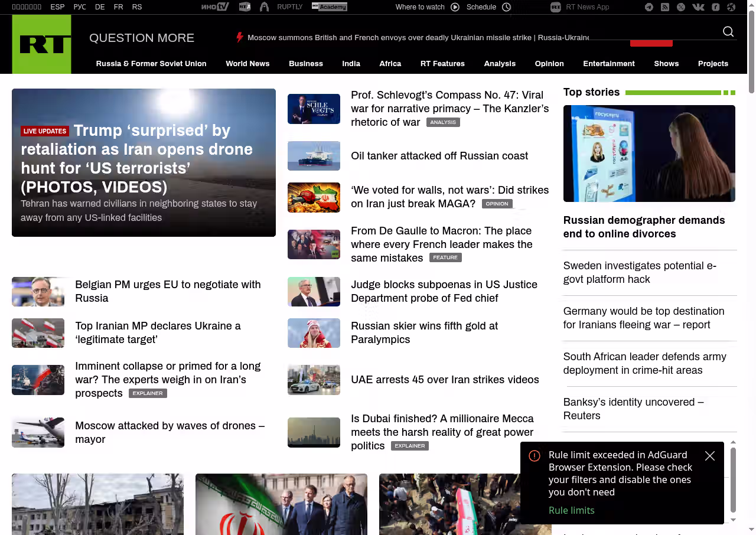Screen dimensions: 756x535
Task: Open the RT News App link
Action: click(x=587, y=7)
